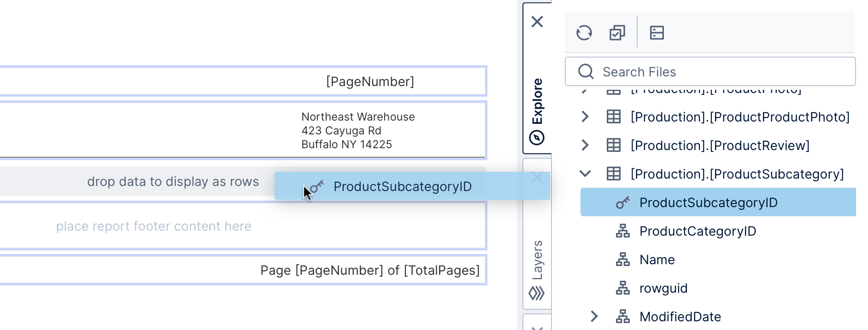
Task: Click the properties panel layout icon
Action: [657, 33]
